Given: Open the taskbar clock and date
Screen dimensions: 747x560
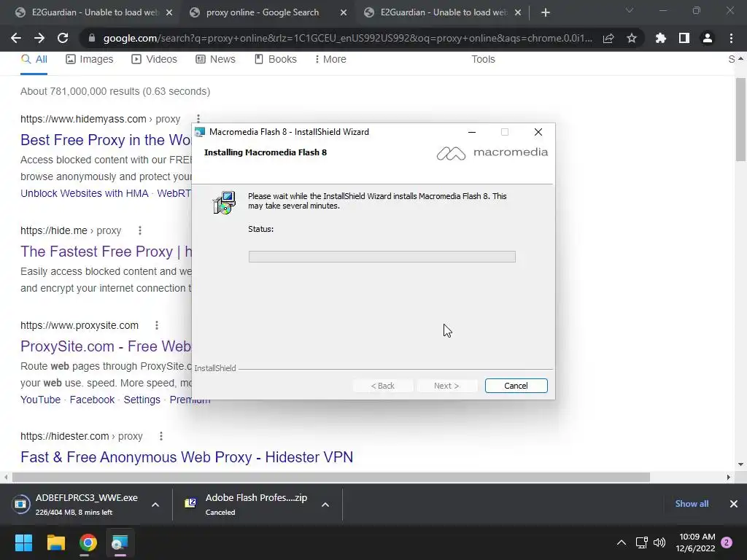Looking at the screenshot, I should point(695,542).
